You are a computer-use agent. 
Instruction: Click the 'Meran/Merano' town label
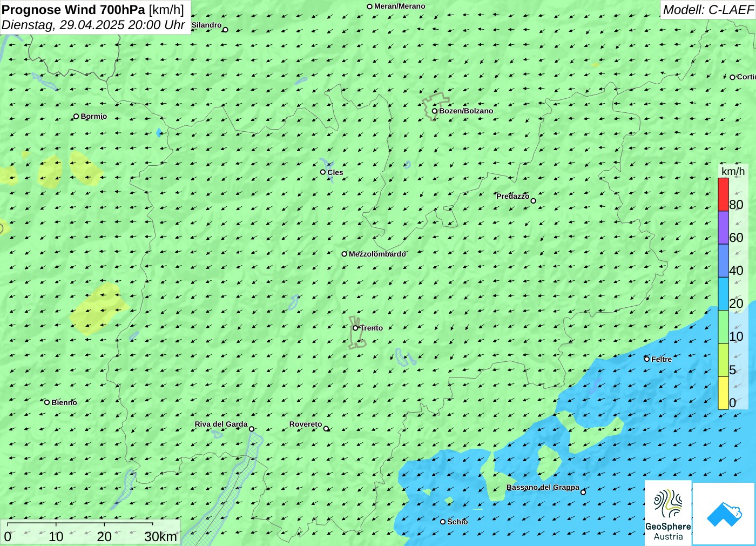click(400, 6)
